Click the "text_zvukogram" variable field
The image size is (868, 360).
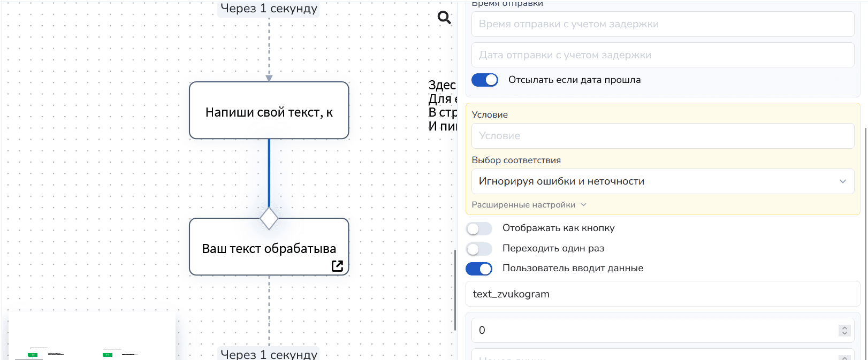coord(662,294)
